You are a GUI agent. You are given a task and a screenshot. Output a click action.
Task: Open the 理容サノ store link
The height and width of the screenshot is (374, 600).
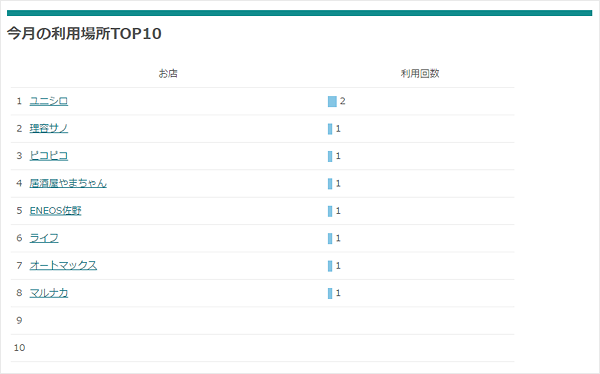coord(49,128)
